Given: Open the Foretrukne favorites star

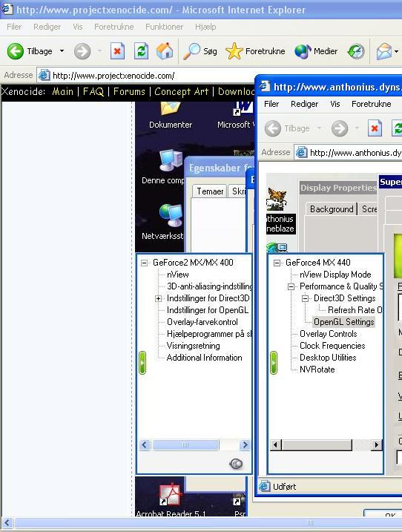Looking at the screenshot, I should [255, 51].
